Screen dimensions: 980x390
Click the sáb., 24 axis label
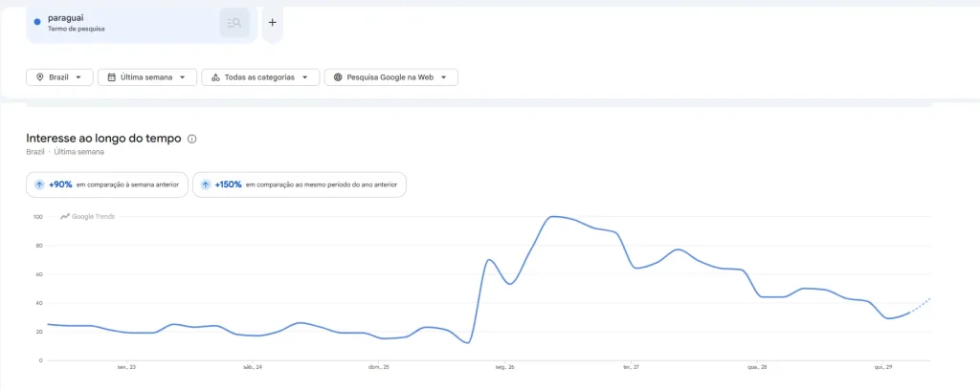tap(253, 367)
